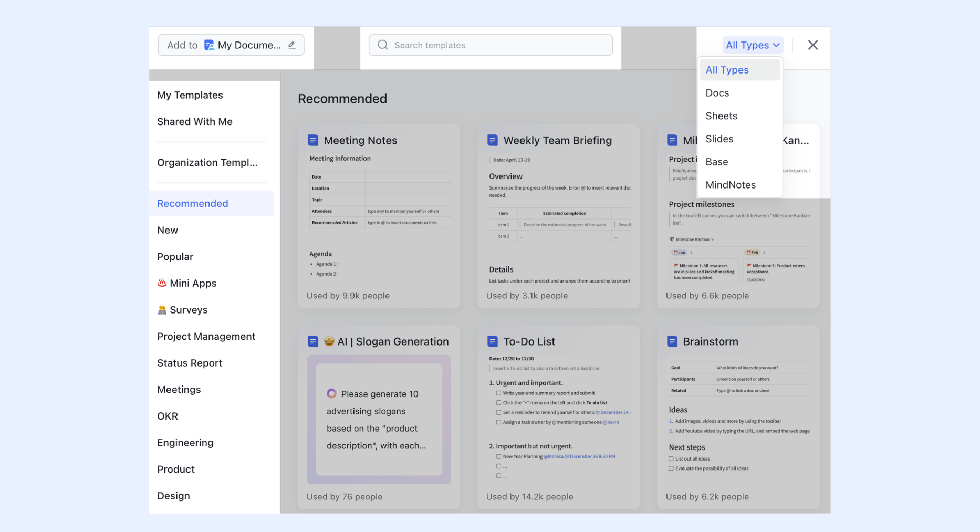The height and width of the screenshot is (532, 980).
Task: Filter templates by Sheets
Action: click(x=739, y=116)
